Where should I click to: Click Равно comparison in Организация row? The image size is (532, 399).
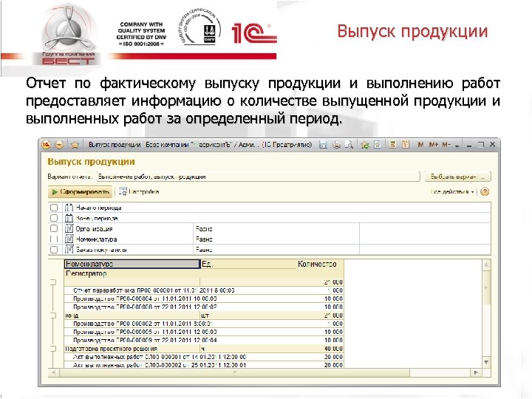coord(204,229)
